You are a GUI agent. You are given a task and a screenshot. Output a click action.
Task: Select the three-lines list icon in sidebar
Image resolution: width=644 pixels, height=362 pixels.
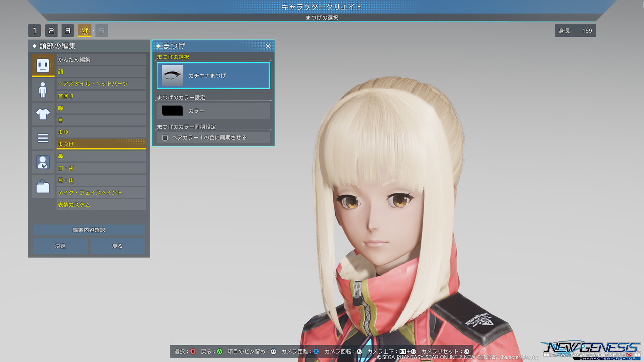click(43, 138)
